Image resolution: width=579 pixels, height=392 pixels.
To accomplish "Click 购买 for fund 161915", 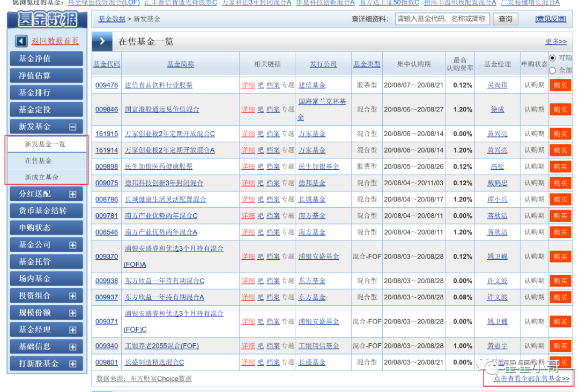I will pyautogui.click(x=560, y=134).
